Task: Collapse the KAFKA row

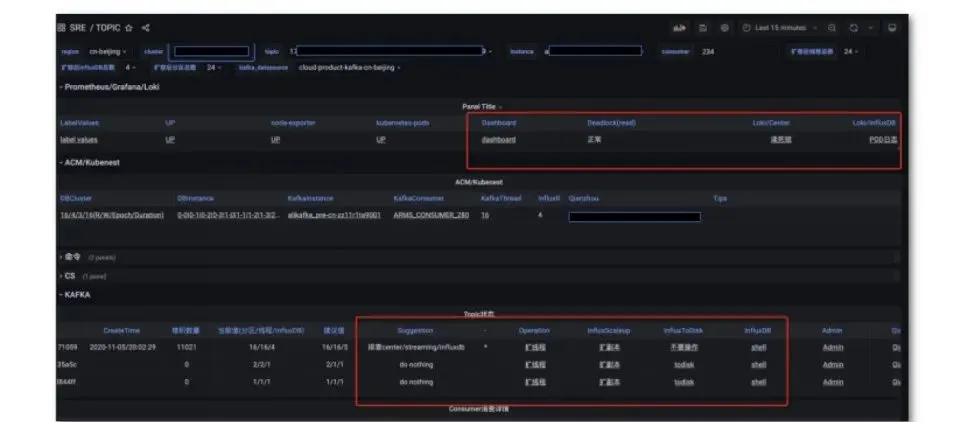Action: (75, 295)
